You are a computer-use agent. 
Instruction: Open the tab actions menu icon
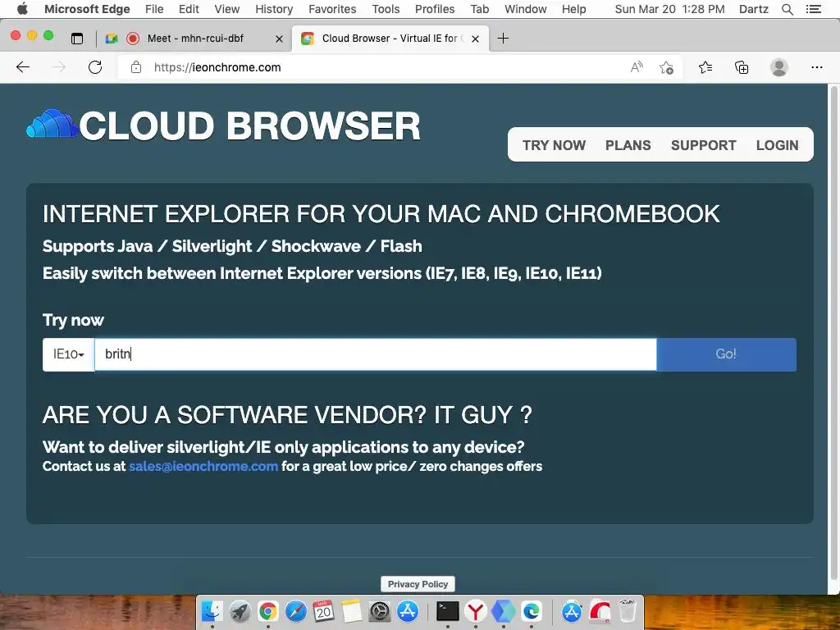click(77, 38)
